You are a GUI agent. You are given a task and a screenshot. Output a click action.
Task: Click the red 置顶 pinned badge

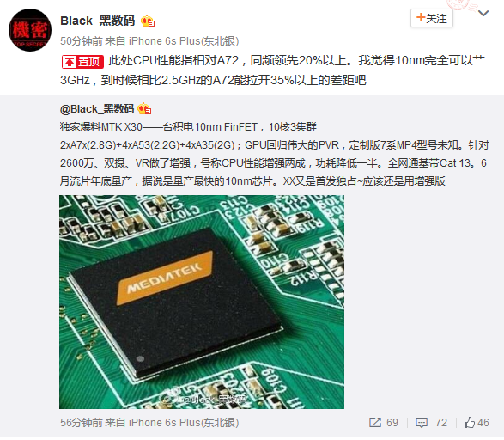(x=82, y=61)
